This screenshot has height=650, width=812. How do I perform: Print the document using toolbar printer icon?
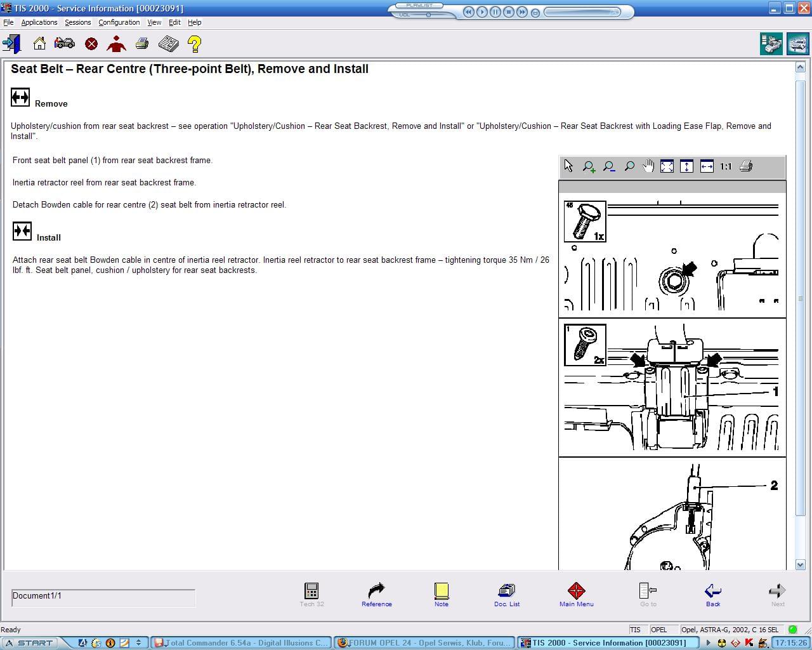(x=142, y=44)
